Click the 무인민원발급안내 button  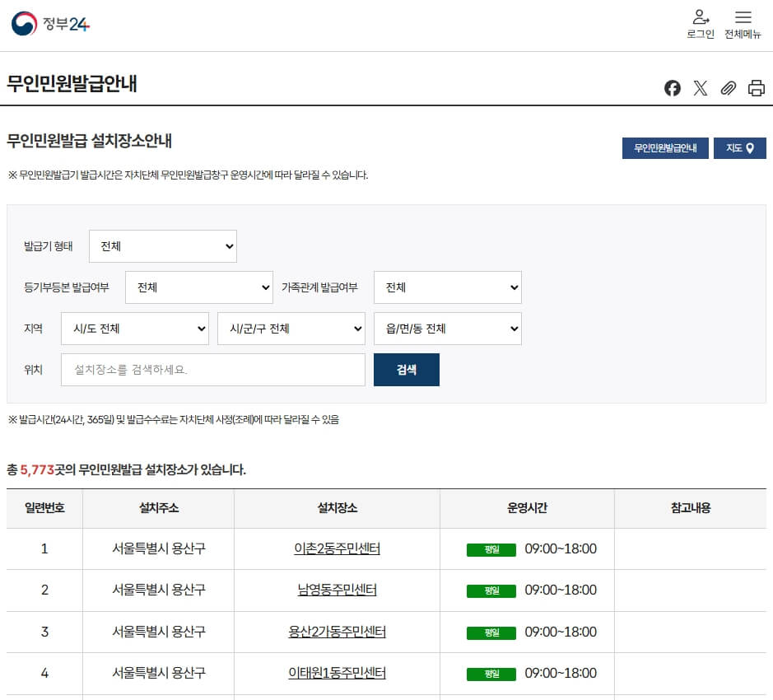(664, 148)
